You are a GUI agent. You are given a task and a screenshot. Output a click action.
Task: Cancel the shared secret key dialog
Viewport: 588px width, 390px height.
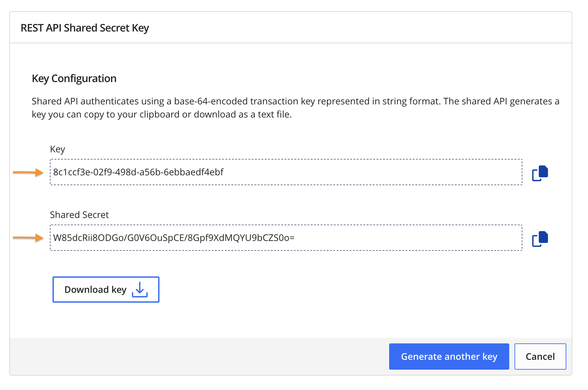pos(540,357)
